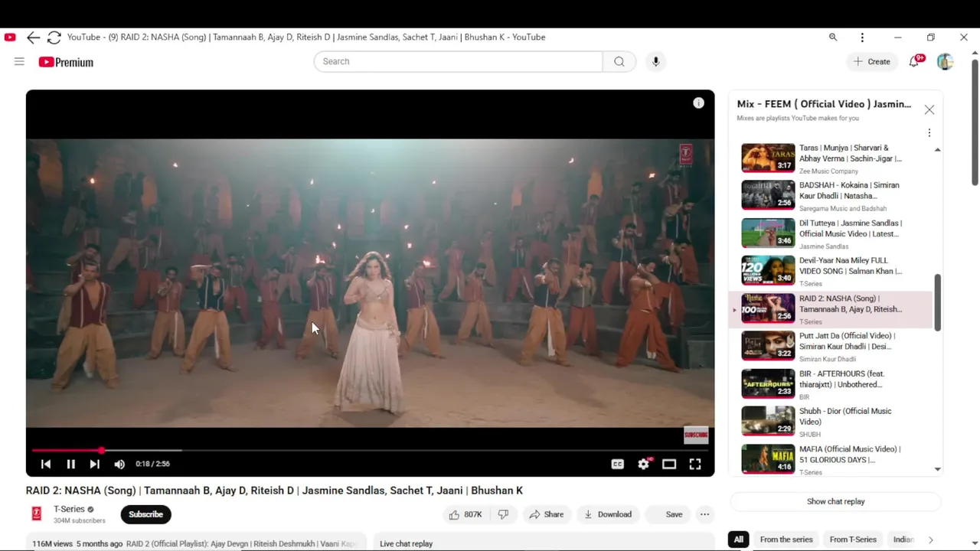Show video info card icon
Viewport: 980px width, 551px height.
698,103
